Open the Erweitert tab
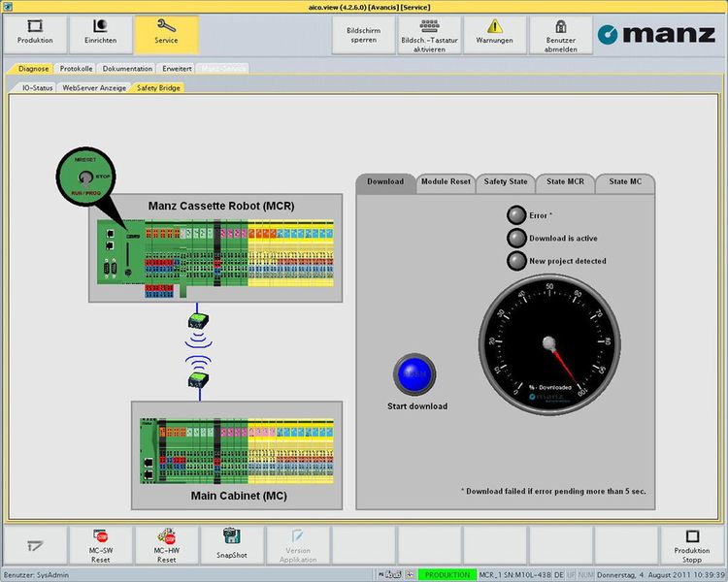 177,69
